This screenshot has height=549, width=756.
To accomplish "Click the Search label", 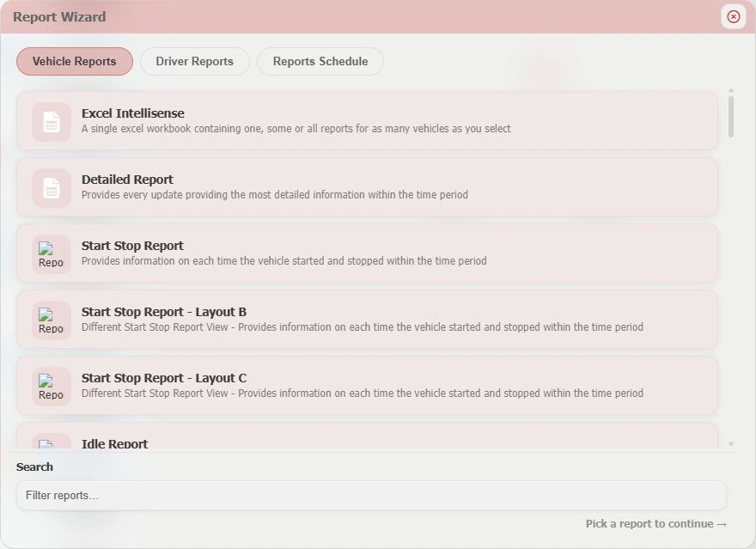I will tap(34, 467).
